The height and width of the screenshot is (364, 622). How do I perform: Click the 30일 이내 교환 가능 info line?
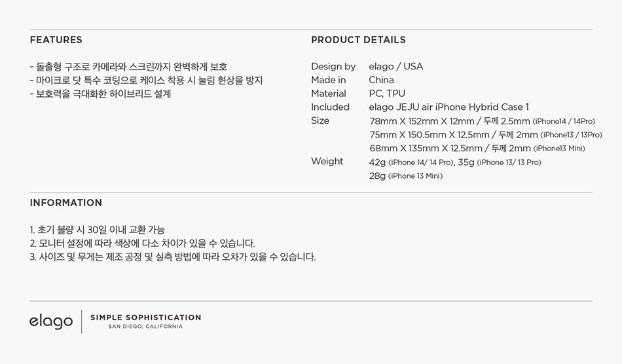pyautogui.click(x=97, y=230)
